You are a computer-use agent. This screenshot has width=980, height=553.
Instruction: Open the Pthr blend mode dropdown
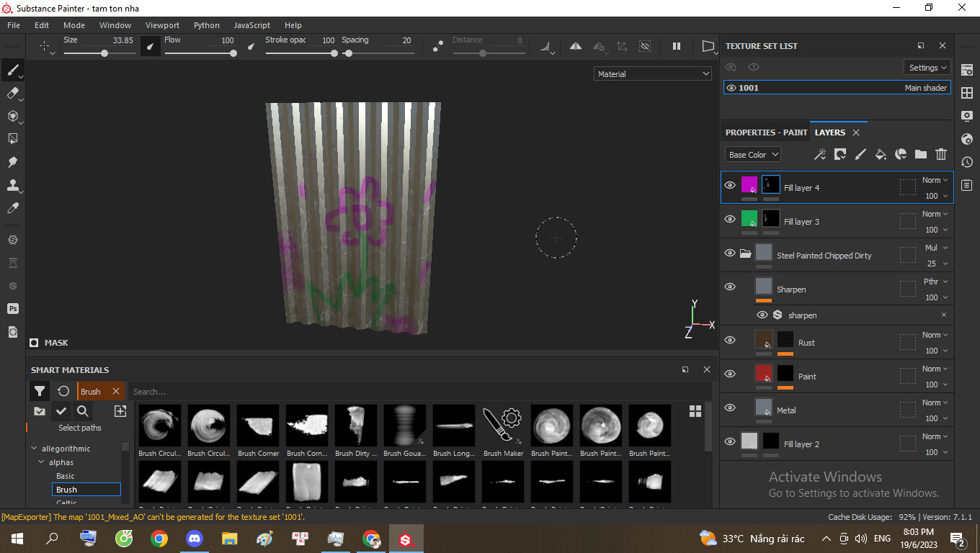[x=935, y=282]
